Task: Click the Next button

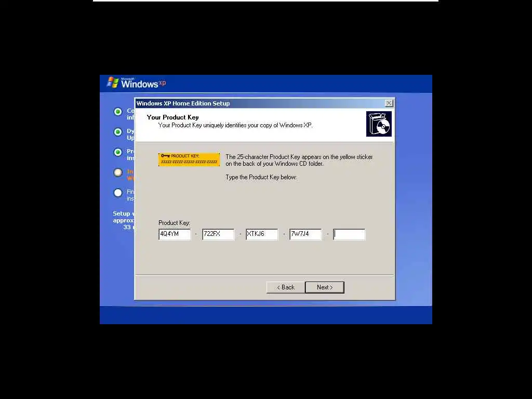Action: [325, 287]
